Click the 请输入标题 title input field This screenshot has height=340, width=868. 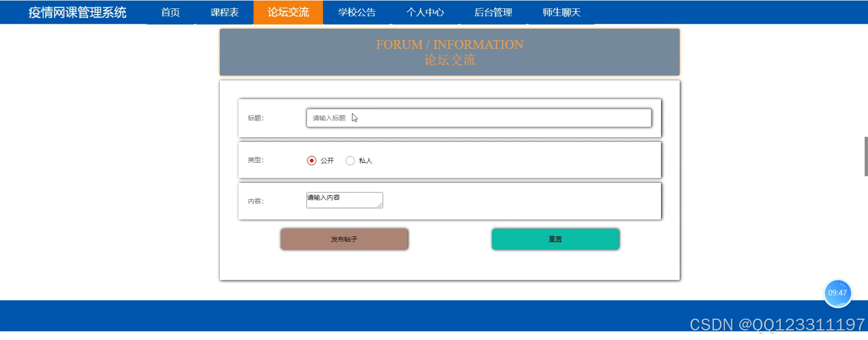pos(478,118)
